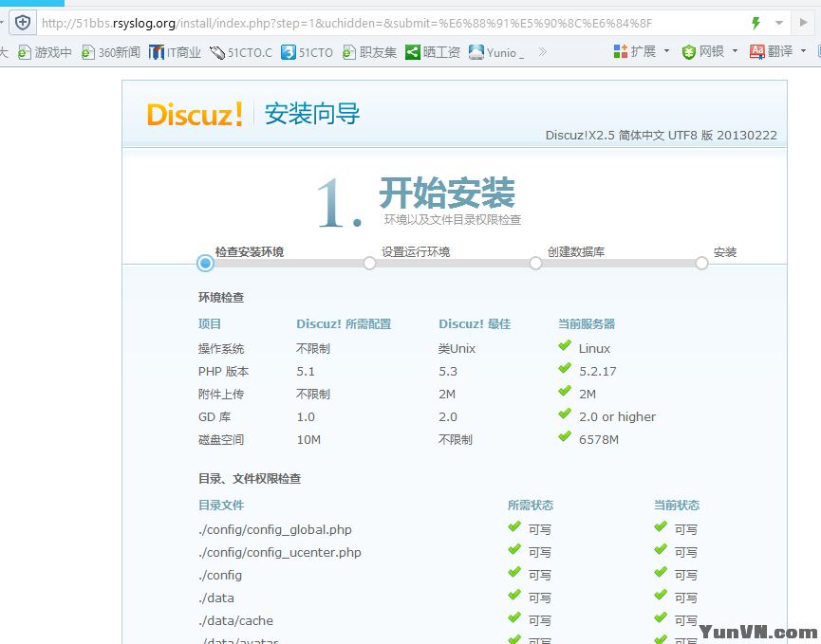Viewport: 821px width, 644px height.
Task: Click the green check beside 6578M
Action: click(x=565, y=436)
